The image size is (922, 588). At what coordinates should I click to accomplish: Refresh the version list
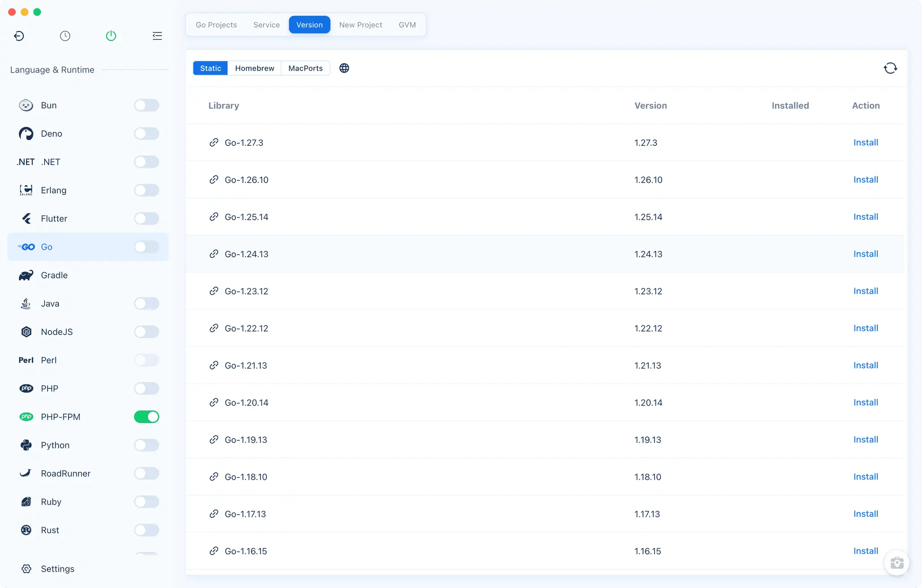tap(890, 68)
